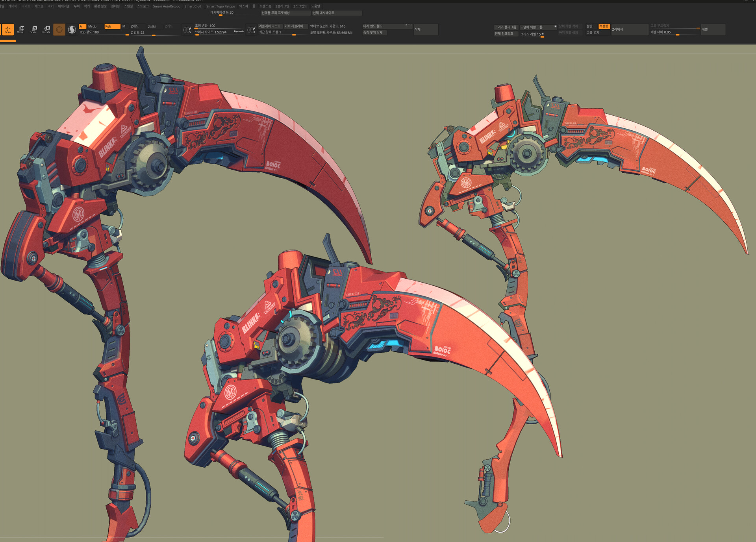Viewport: 756px width, 542px height.
Task: Toggle the 적정량 option
Action: pos(604,26)
